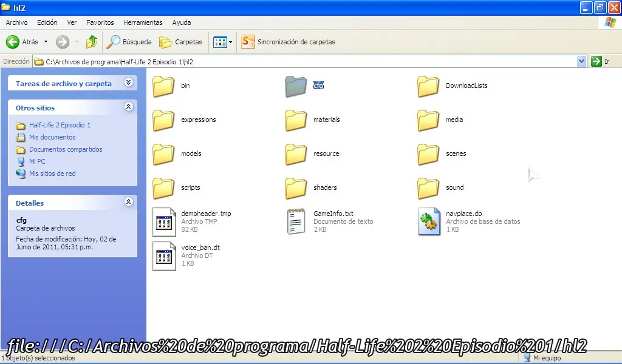Go to Mis documentos link
The width and height of the screenshot is (622, 364).
click(52, 137)
